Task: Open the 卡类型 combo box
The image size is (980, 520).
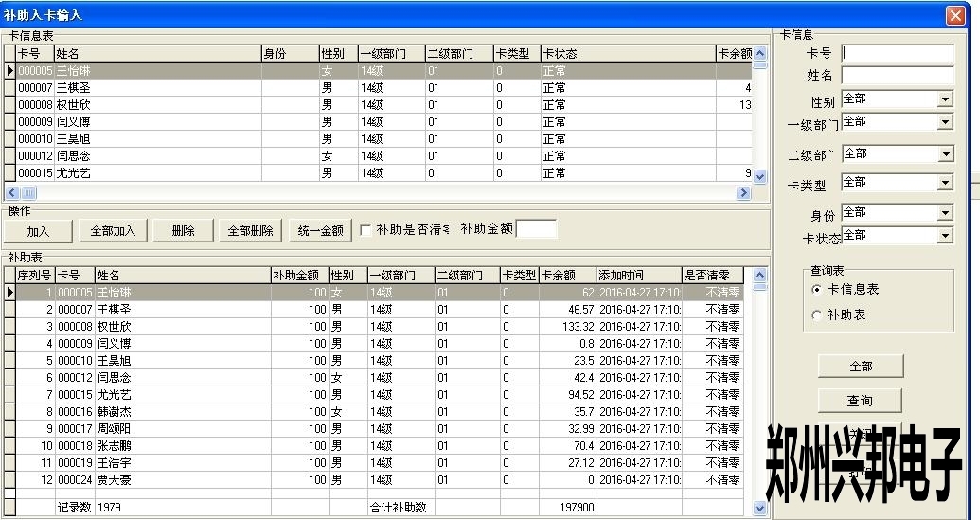Action: coord(944,183)
